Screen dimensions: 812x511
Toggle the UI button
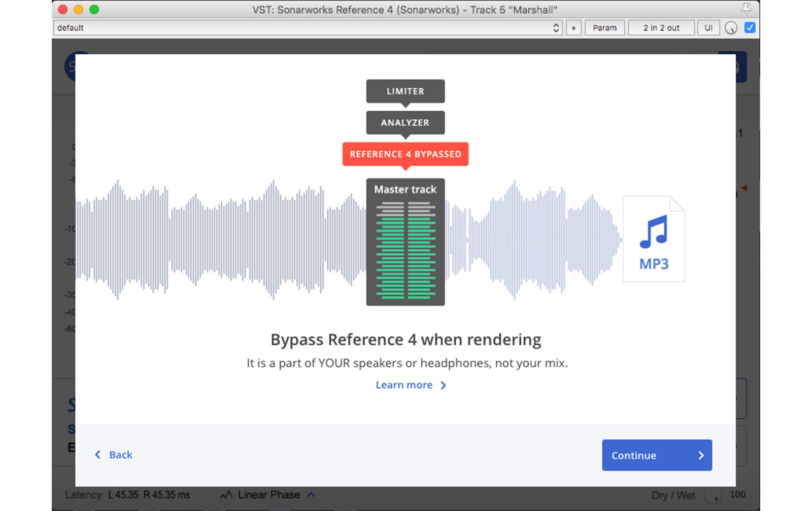708,28
